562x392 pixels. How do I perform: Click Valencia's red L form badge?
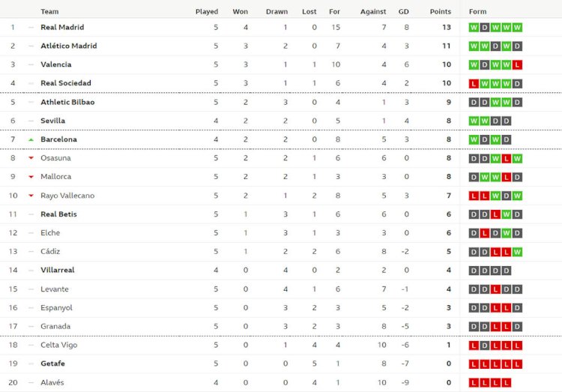tap(517, 65)
